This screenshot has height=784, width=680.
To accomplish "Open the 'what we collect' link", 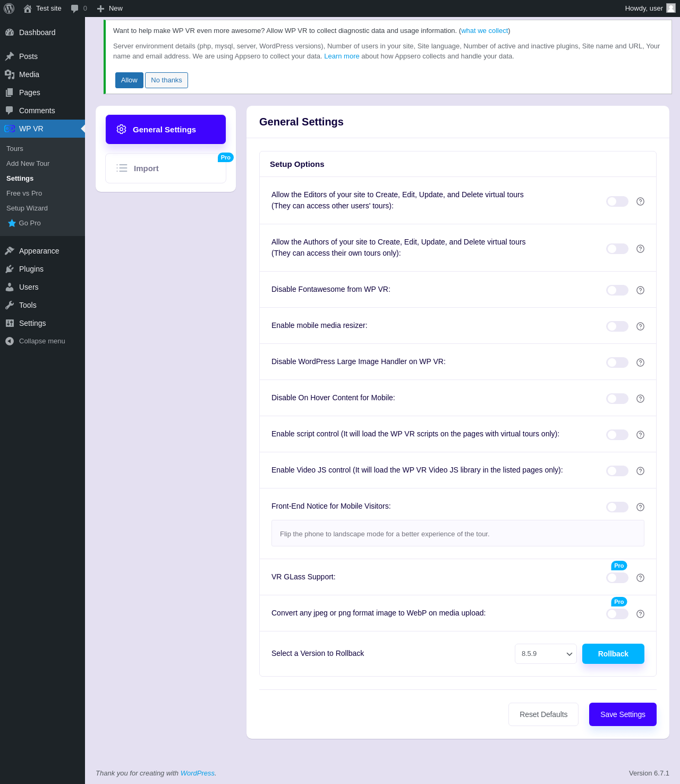I will [x=484, y=31].
